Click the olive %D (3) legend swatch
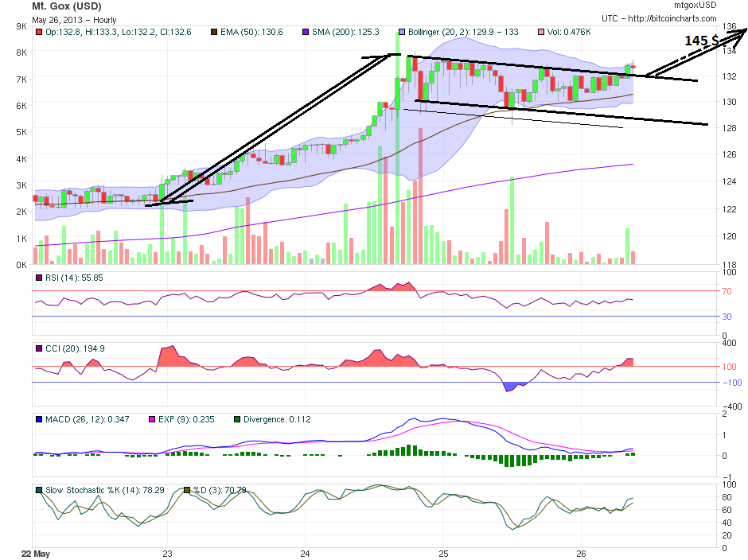 pos(187,490)
